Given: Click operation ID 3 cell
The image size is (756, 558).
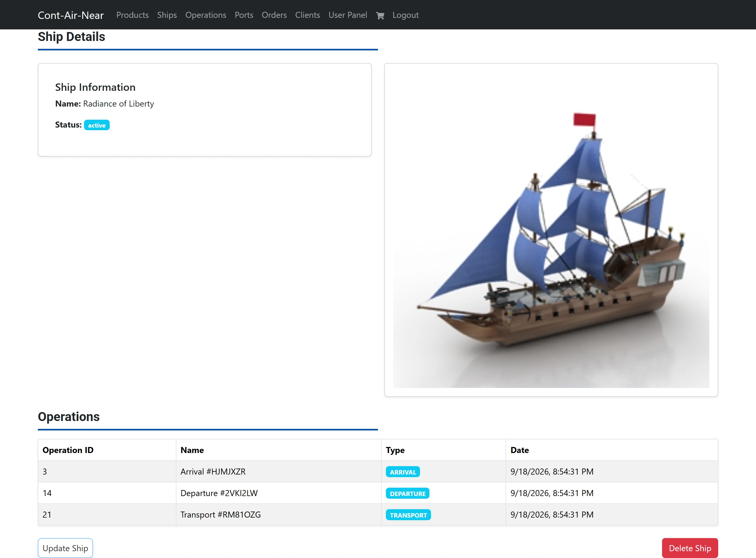Looking at the screenshot, I should pos(107,472).
